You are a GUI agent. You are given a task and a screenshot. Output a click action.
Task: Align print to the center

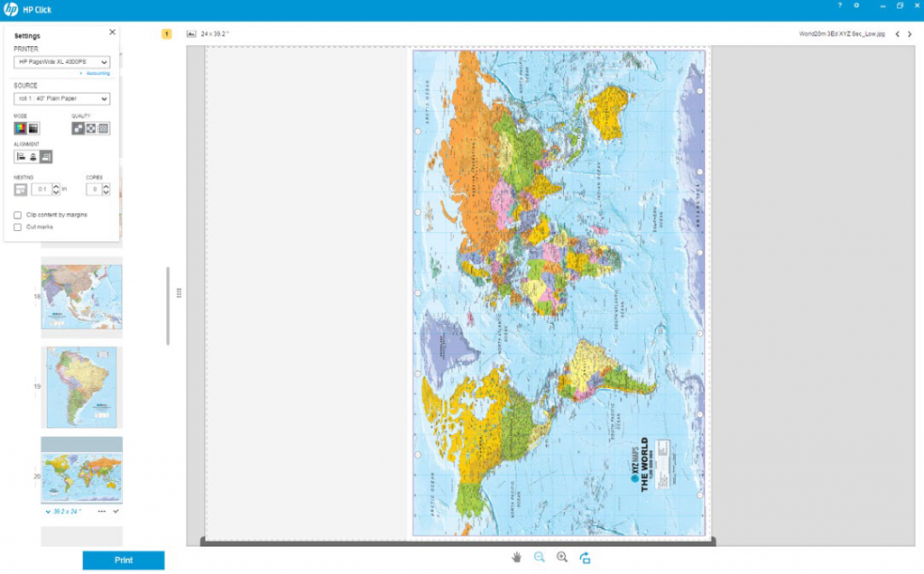click(33, 157)
